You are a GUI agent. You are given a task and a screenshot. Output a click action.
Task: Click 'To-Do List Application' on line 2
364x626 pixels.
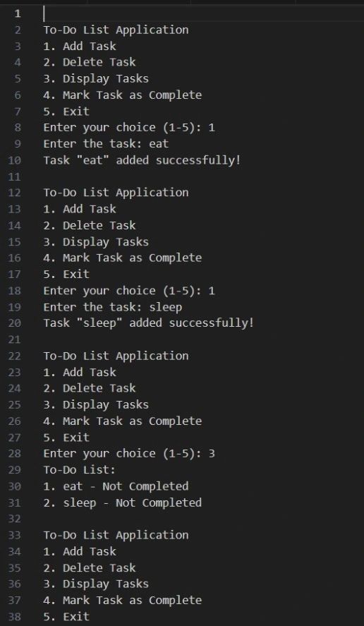point(116,30)
